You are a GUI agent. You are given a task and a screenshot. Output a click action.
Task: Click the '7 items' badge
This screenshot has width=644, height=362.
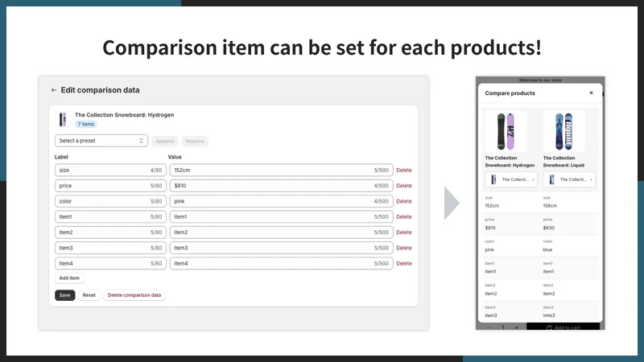pos(86,124)
